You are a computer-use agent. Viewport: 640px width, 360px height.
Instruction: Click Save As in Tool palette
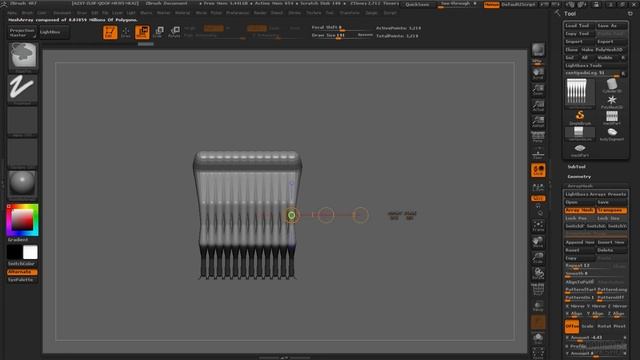[x=611, y=26]
